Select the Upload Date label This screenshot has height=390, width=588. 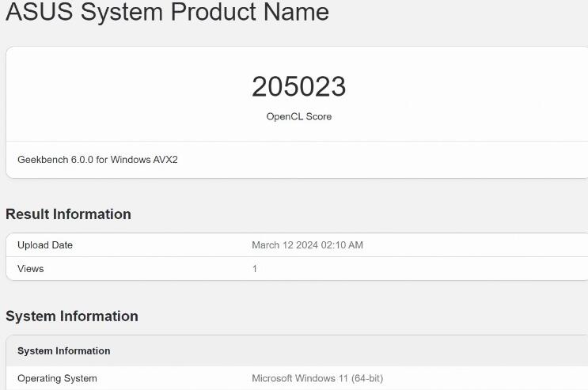[x=45, y=245]
